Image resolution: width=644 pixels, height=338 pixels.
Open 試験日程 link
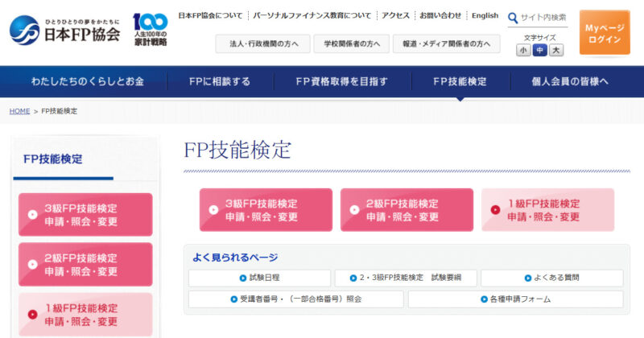coord(259,278)
